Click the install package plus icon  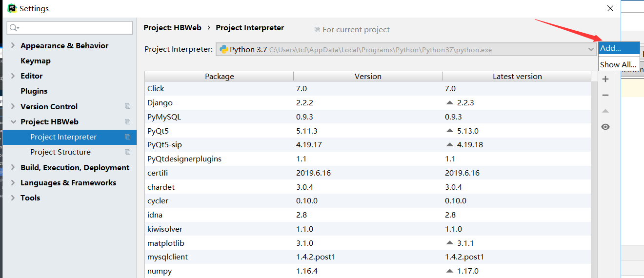coord(605,79)
